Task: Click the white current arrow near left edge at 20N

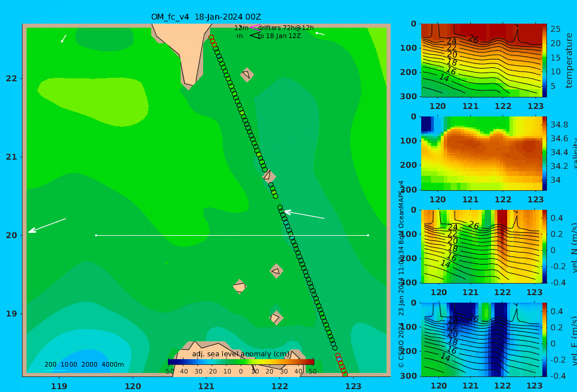Action: tap(47, 225)
